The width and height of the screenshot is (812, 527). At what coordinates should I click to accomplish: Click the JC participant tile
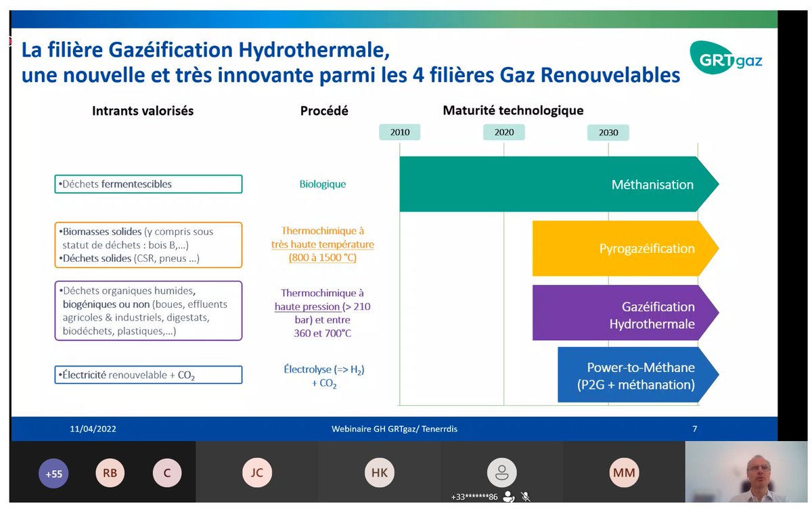[256, 473]
